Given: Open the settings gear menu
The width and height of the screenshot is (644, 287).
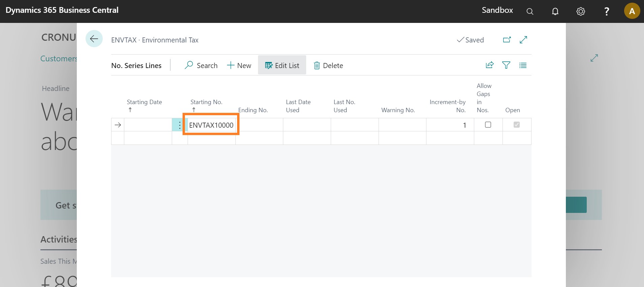Looking at the screenshot, I should click(x=581, y=11).
